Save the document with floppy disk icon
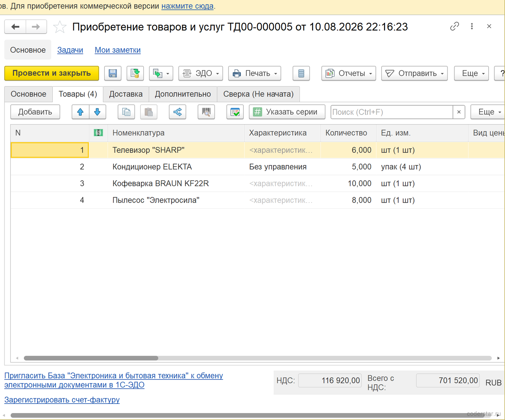This screenshot has height=420, width=505. [113, 73]
